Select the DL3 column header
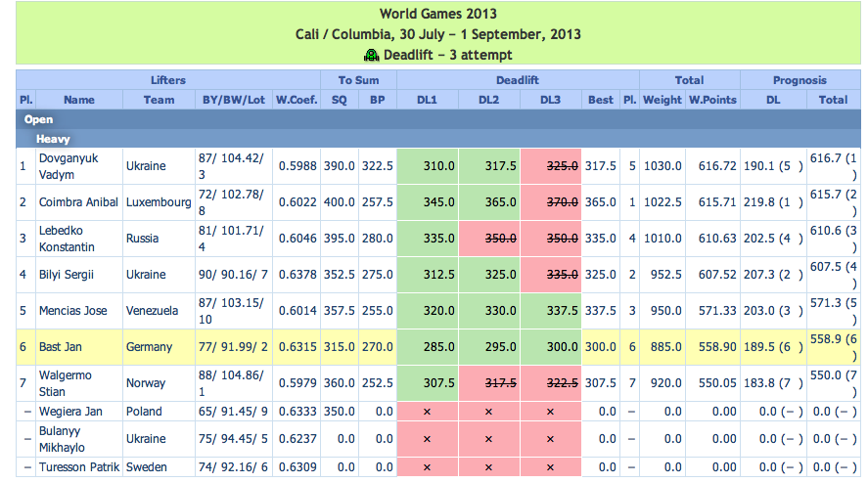Image resolution: width=868 pixels, height=483 pixels. click(x=551, y=100)
